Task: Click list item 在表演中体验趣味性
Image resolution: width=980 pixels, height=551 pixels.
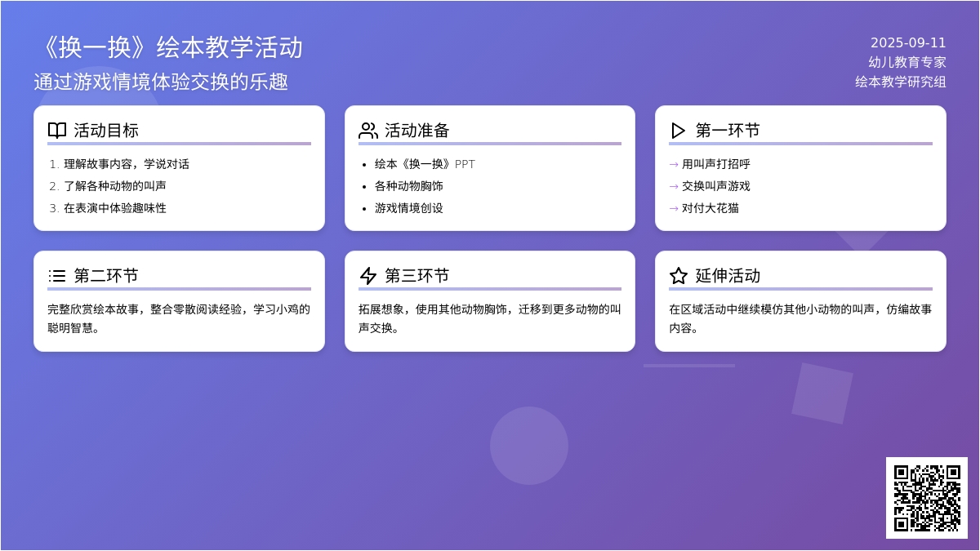Action: (x=115, y=208)
